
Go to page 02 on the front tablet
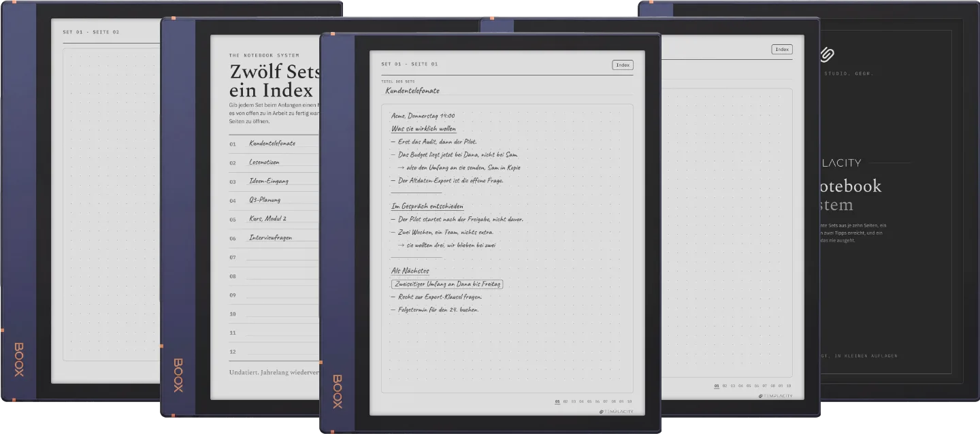[566, 402]
